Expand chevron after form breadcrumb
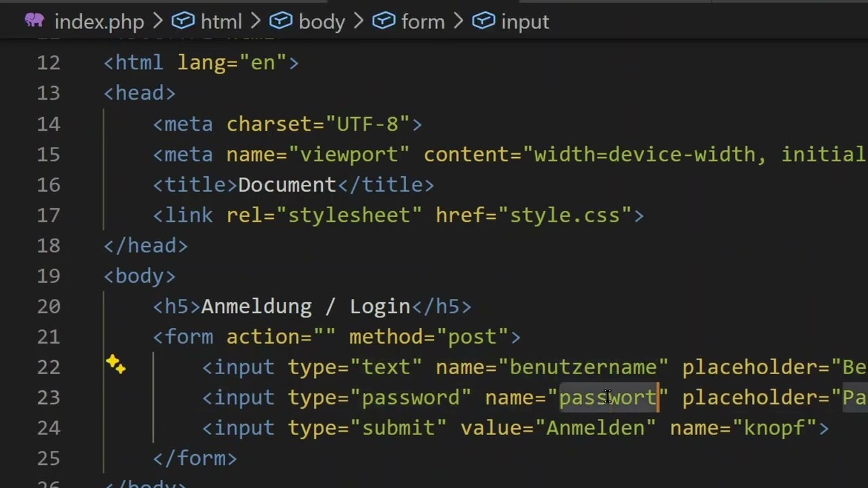The width and height of the screenshot is (868, 488). coord(458,22)
